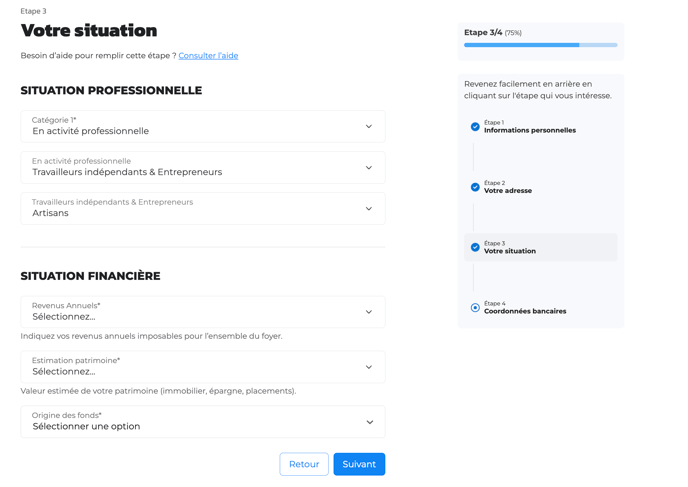688x487 pixels.
Task: Click the Estimation patrimoine chevron arrow
Action: coord(369,367)
